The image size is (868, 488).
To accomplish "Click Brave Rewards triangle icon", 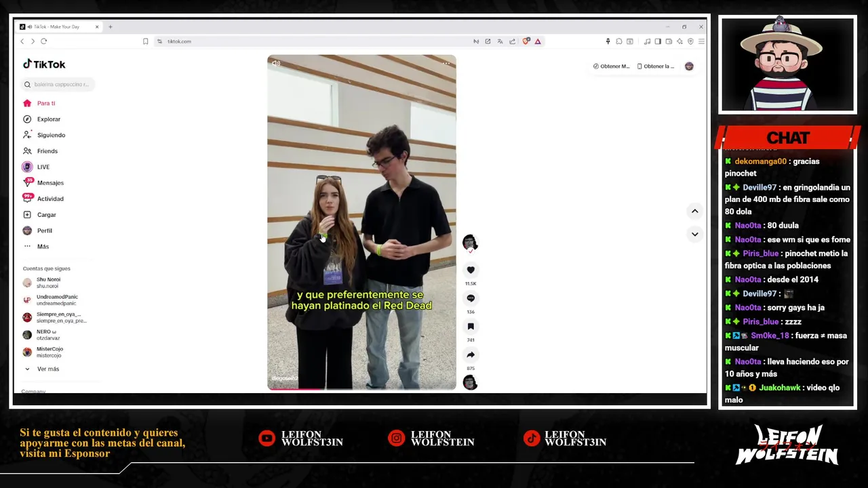I will click(x=538, y=41).
